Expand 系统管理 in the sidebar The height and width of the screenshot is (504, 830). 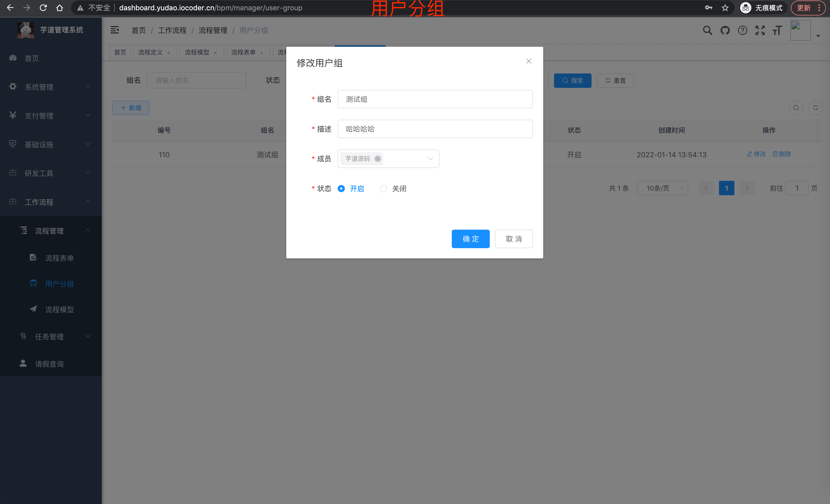coord(51,87)
